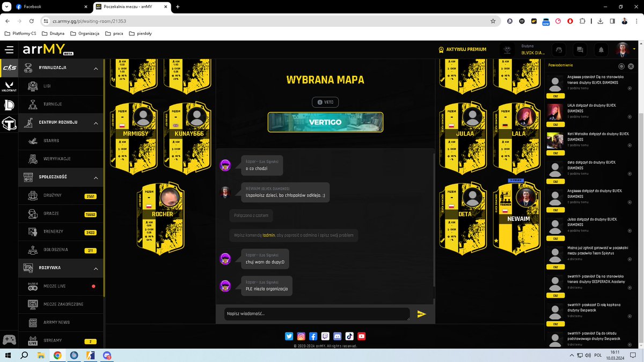Select the CS game icon in sidebar
The height and width of the screenshot is (362, 644).
9,68
